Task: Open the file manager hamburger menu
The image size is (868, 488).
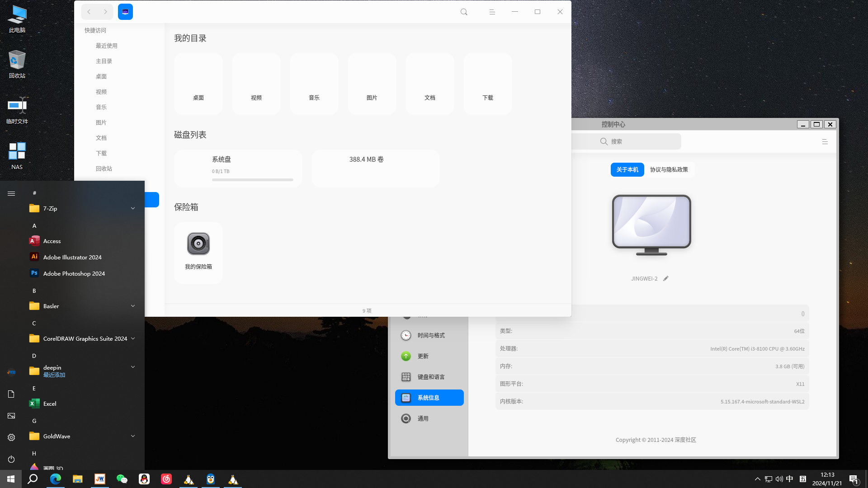Action: click(492, 12)
